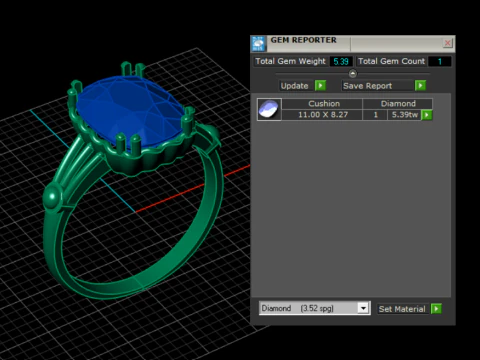
Task: Click green arrow on Cushion gem row
Action: pos(427,115)
